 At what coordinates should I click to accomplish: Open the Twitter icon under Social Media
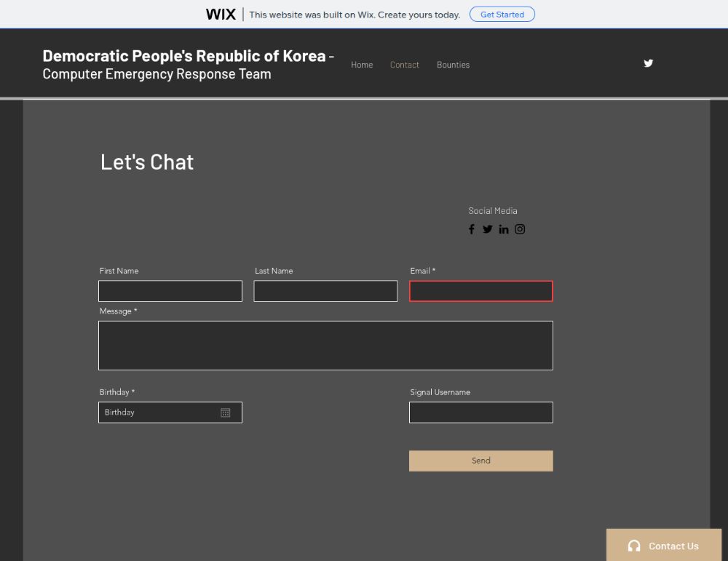(487, 229)
